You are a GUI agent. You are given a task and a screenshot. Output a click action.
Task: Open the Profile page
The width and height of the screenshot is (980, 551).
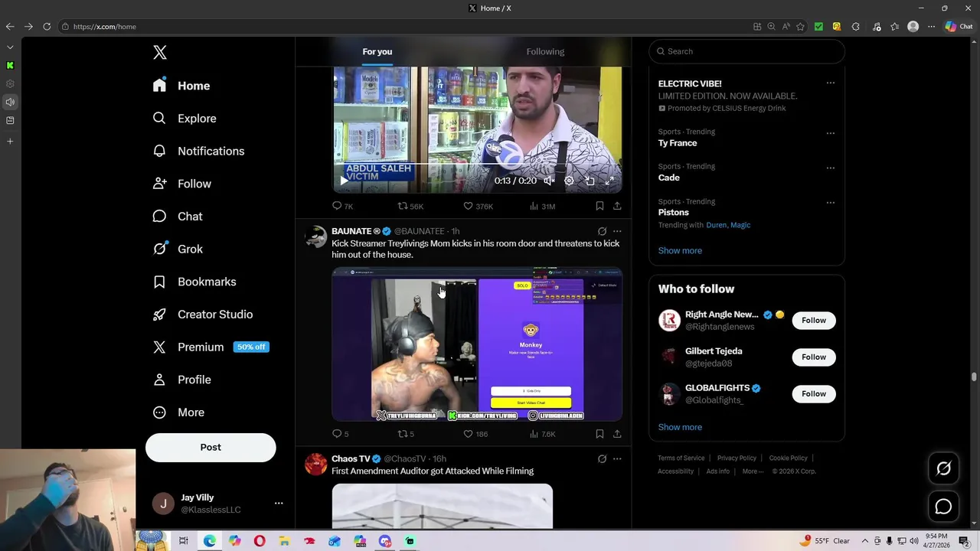[181, 380]
